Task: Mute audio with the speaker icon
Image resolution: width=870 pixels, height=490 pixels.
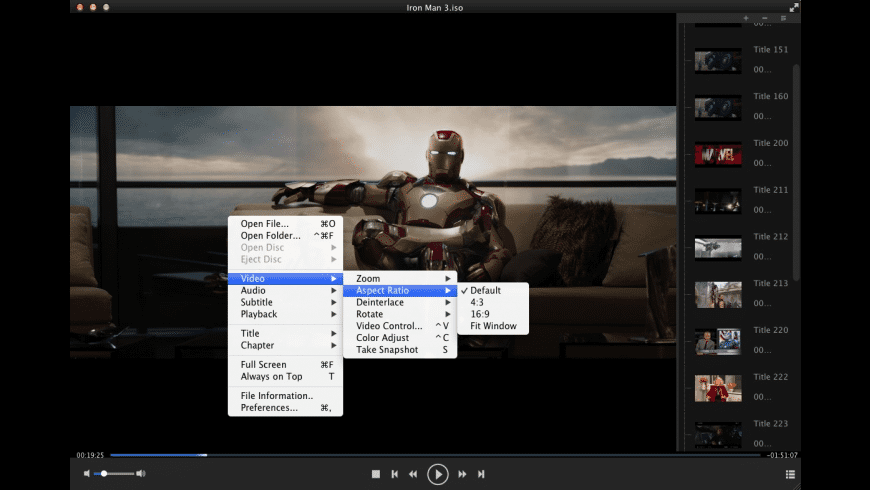Action: [88, 474]
